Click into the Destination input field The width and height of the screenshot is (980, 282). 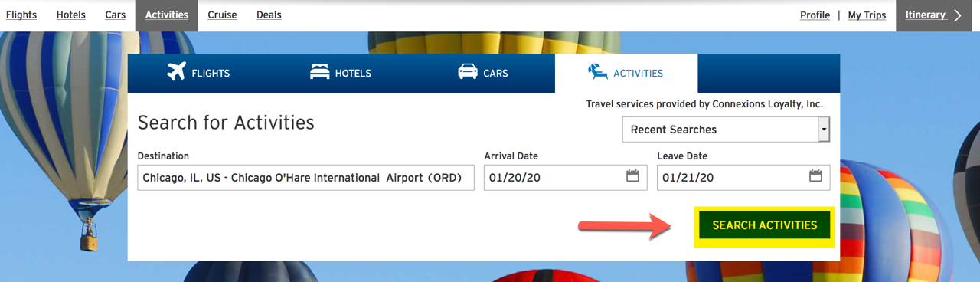pos(306,178)
